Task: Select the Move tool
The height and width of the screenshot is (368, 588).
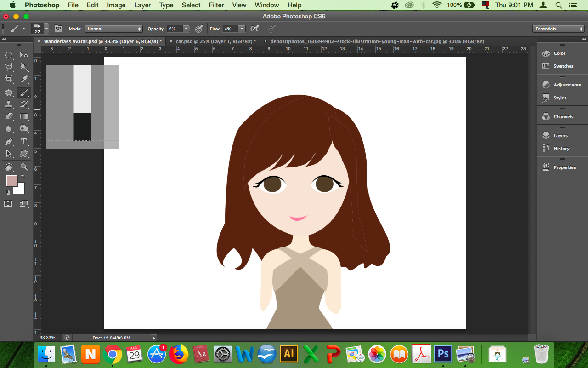Action: point(24,55)
